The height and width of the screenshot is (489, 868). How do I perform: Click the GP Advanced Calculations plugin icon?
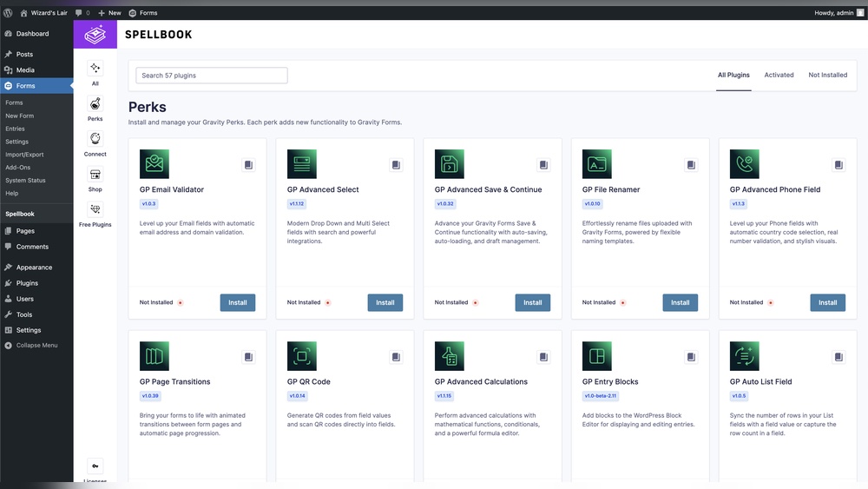tap(449, 356)
